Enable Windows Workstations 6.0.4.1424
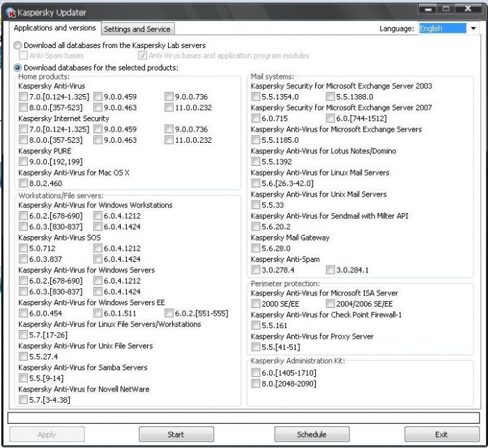 tap(98, 226)
